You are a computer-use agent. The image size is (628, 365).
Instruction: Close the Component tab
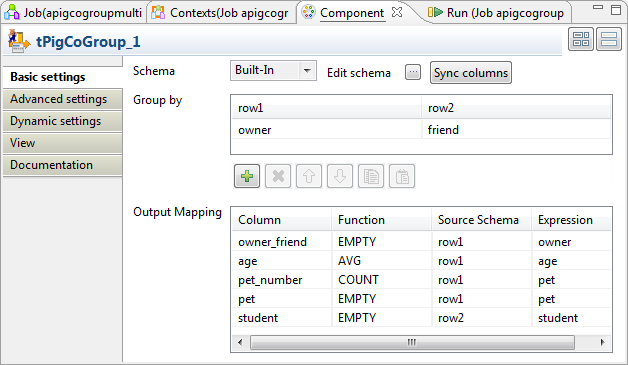[397, 12]
